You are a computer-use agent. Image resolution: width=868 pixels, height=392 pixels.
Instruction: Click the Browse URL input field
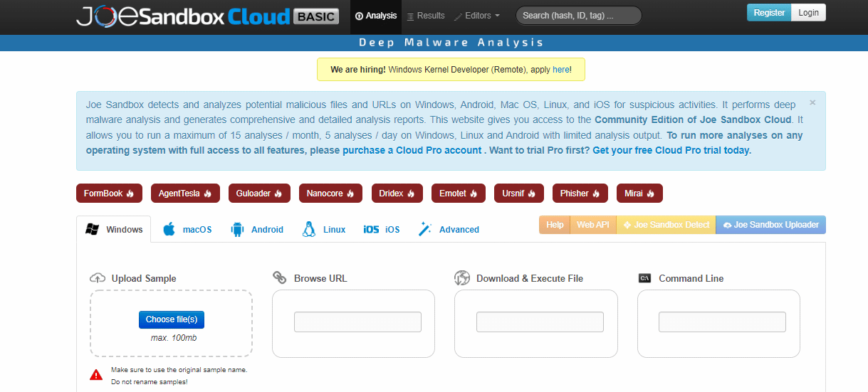[357, 322]
